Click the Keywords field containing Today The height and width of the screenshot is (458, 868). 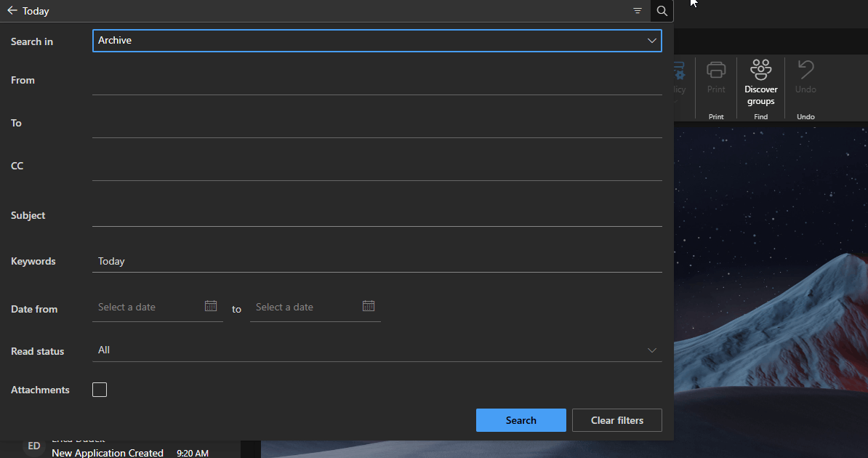[377, 261]
